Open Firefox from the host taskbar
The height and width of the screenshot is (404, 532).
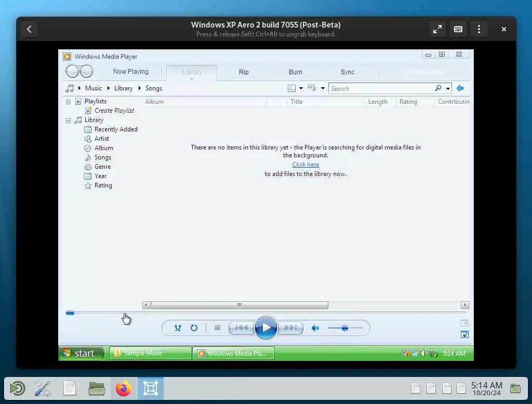tap(124, 388)
